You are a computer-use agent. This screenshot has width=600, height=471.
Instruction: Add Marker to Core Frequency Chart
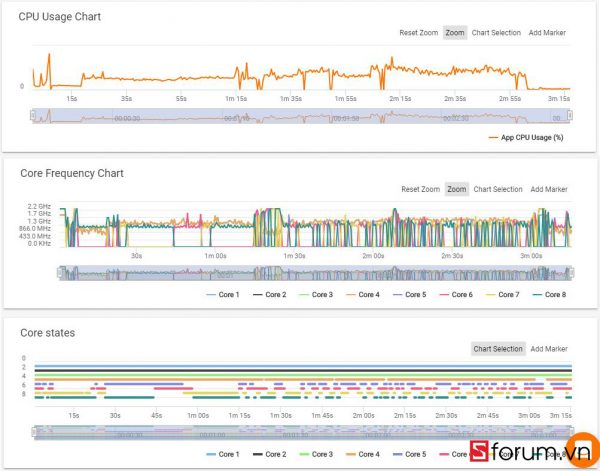pos(549,189)
